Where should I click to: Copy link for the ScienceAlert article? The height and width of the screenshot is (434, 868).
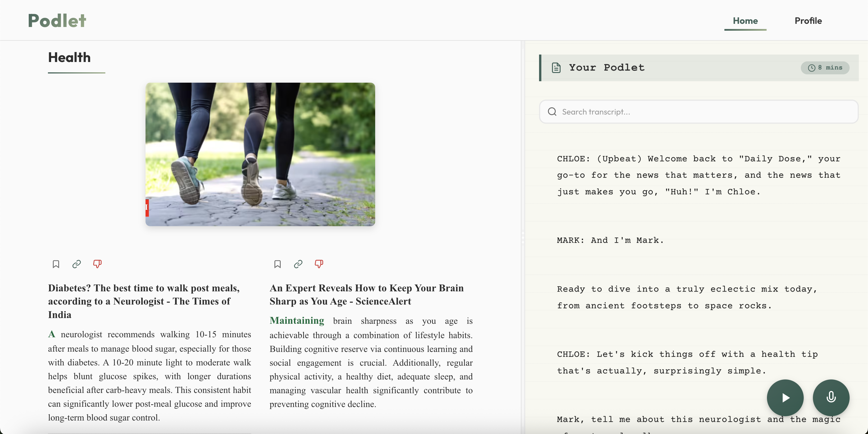[x=298, y=264]
